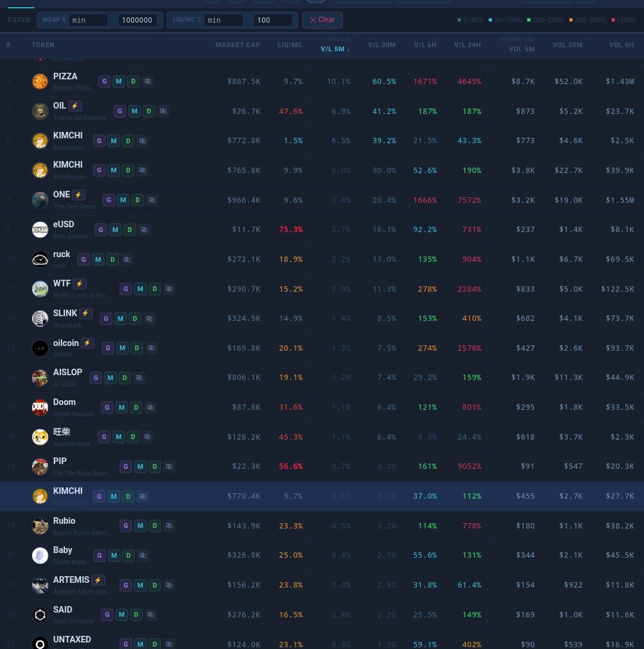Click the SAID Protocol token avatar
This screenshot has width=644, height=649.
(x=40, y=614)
